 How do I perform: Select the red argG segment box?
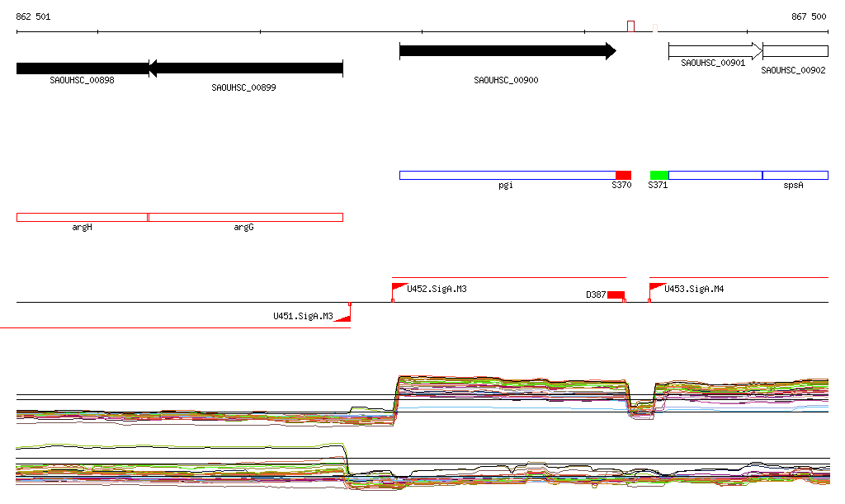click(246, 218)
